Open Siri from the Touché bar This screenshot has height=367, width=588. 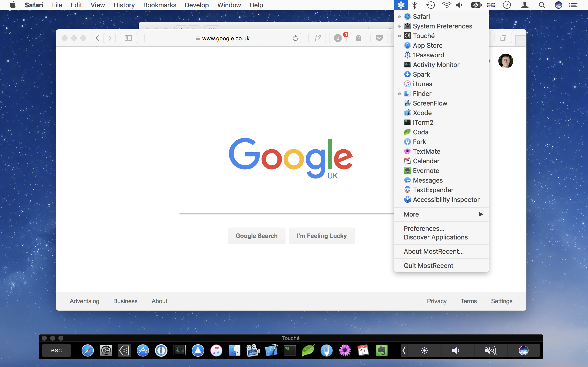[x=523, y=350]
